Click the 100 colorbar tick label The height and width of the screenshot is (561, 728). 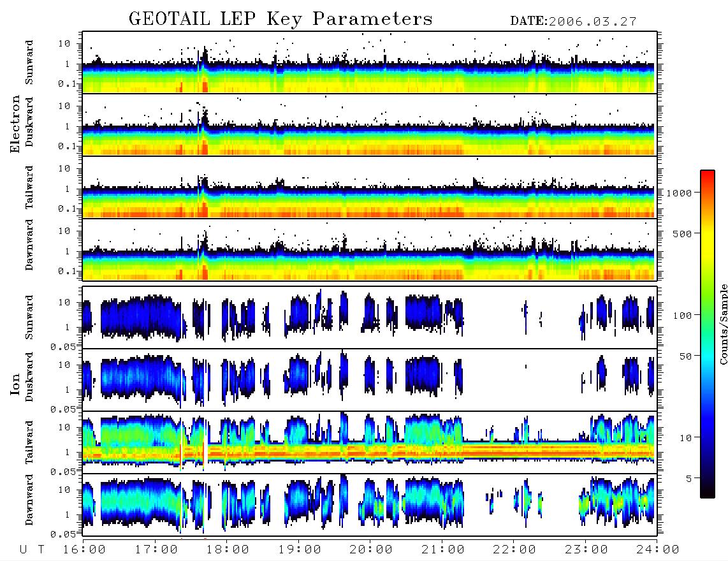click(x=682, y=316)
